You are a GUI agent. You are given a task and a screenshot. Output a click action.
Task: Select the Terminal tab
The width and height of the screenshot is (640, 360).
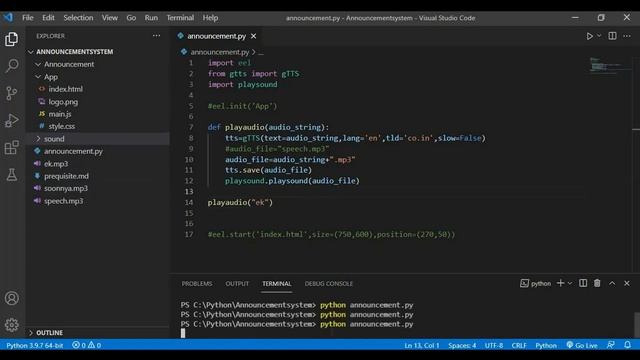click(277, 283)
